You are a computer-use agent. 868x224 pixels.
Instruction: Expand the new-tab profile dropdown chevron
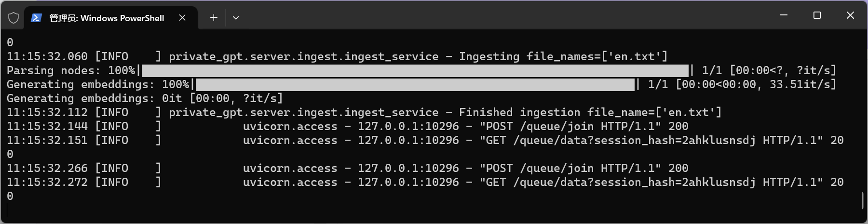point(236,18)
